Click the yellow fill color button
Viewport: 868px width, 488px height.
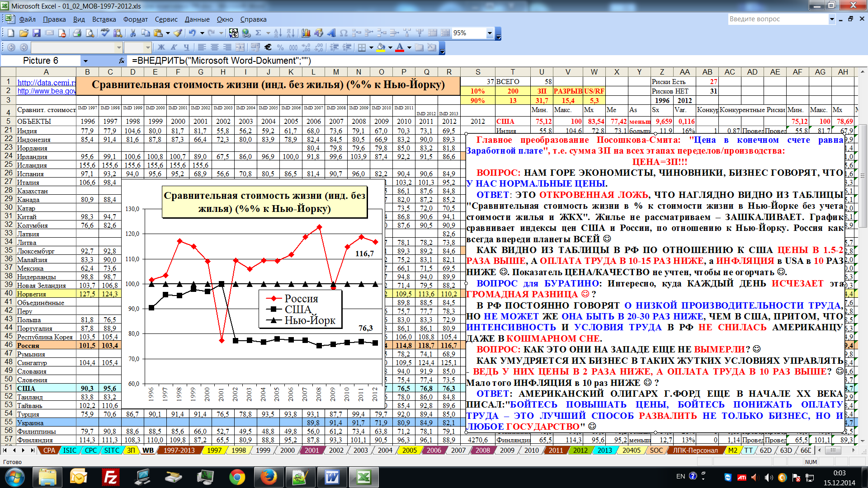coord(380,47)
